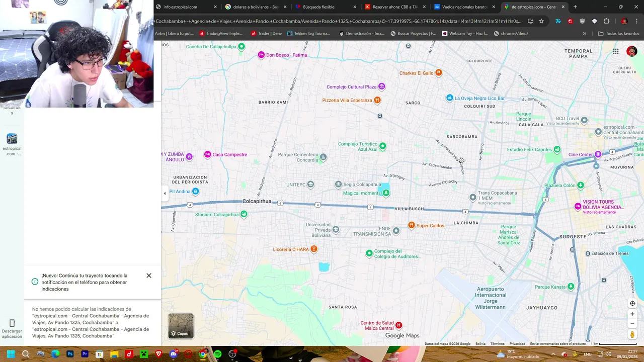
Task: Open a new browser tab
Action: [575, 7]
